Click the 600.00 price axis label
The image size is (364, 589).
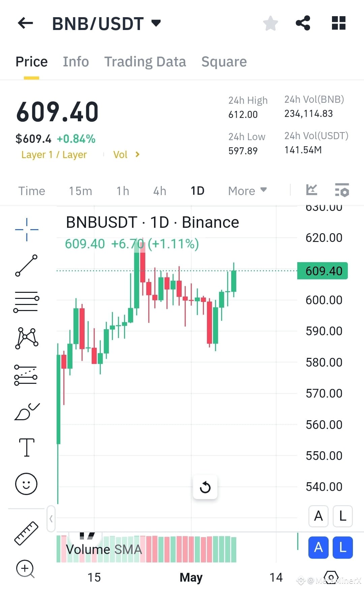pos(324,300)
